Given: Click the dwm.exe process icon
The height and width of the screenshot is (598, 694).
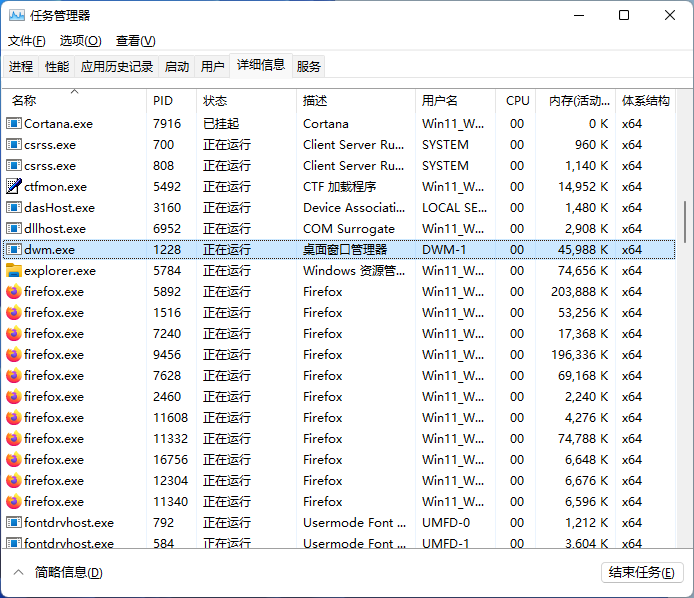Looking at the screenshot, I should click(x=14, y=250).
